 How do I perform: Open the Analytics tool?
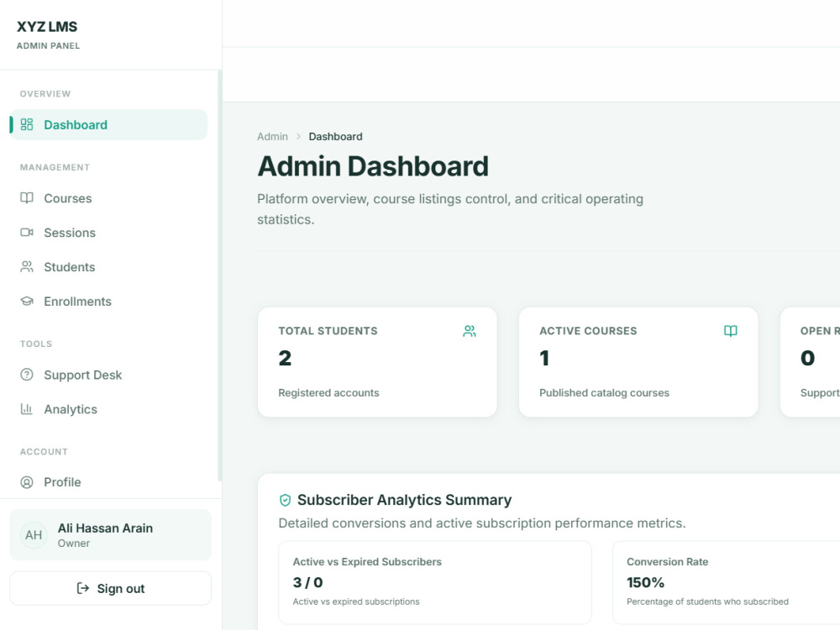[x=108, y=409]
